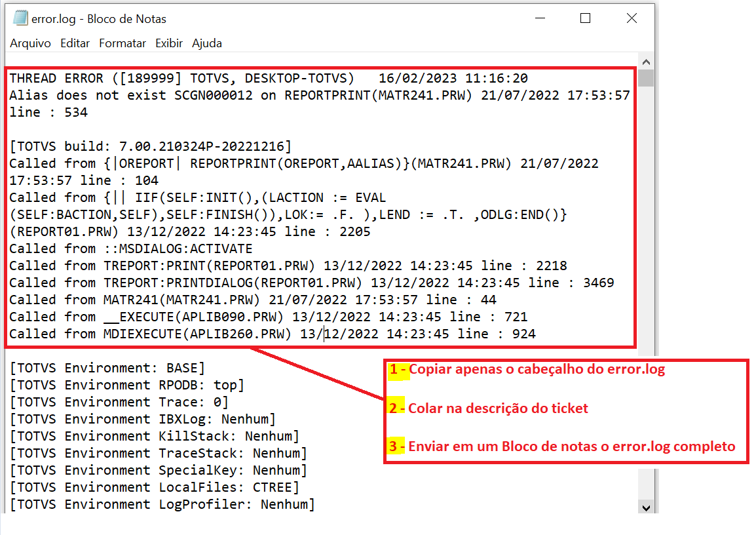Click 'Called from MATR241(MATR241.PRW)' line
The width and height of the screenshot is (756, 535).
(x=253, y=300)
